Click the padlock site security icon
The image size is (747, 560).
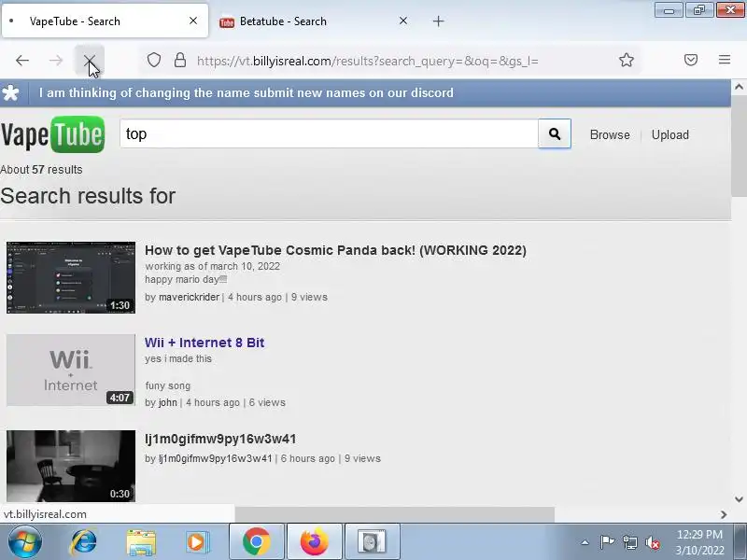click(180, 60)
